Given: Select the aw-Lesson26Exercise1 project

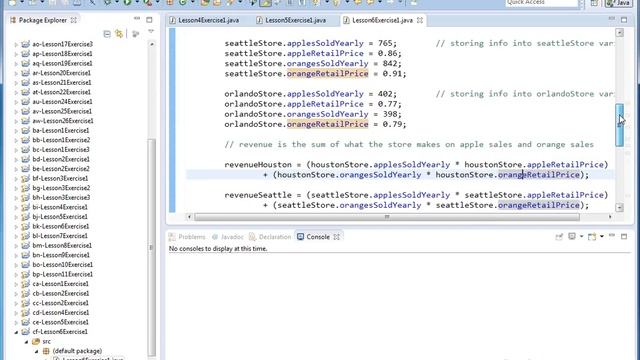Looking at the screenshot, I should pos(63,121).
